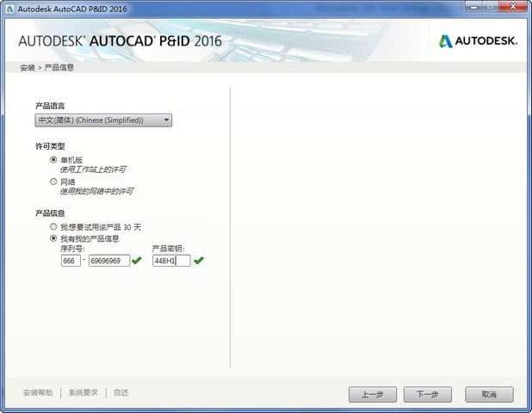Image resolution: width=532 pixels, height=413 pixels.
Task: Cancel installation with the 取消 button
Action: [489, 394]
